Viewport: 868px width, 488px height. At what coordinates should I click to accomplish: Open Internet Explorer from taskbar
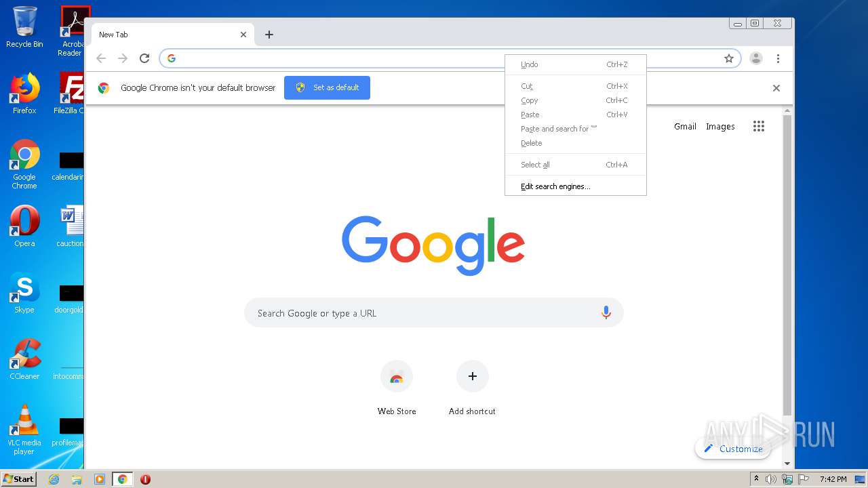point(54,479)
